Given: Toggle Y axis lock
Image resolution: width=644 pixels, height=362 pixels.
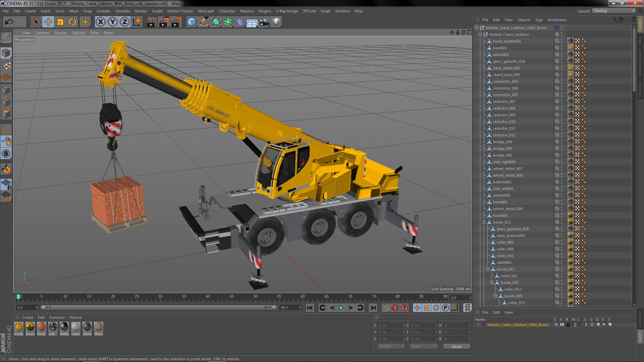Looking at the screenshot, I should 113,22.
